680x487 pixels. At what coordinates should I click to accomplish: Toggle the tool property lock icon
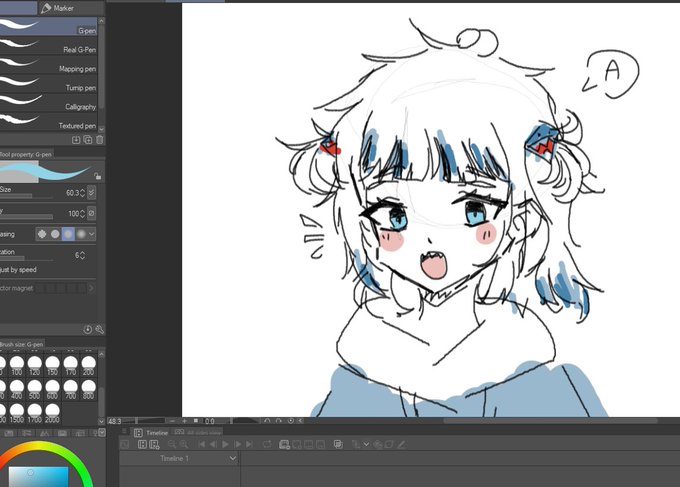(98, 176)
